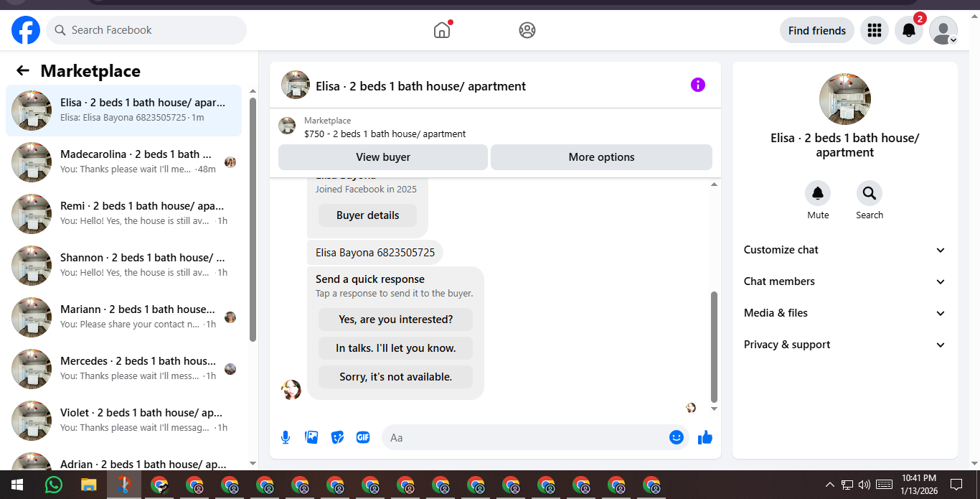Open notifications bell with 2 badge
This screenshot has width=980, height=499.
coord(909,30)
